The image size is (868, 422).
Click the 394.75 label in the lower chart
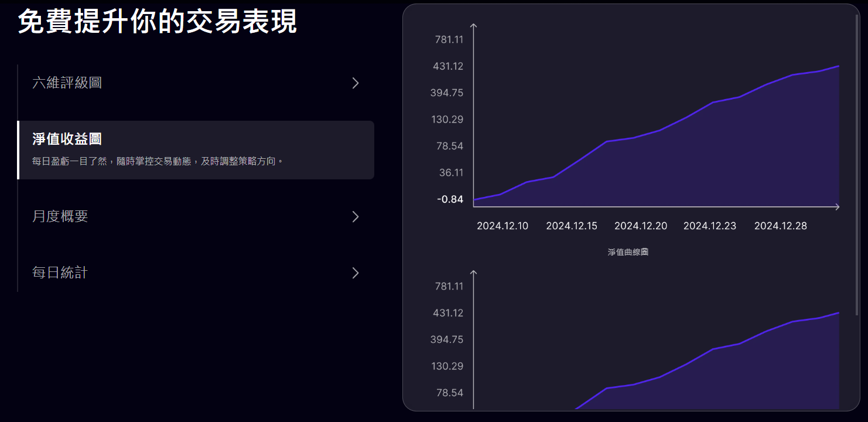[447, 339]
